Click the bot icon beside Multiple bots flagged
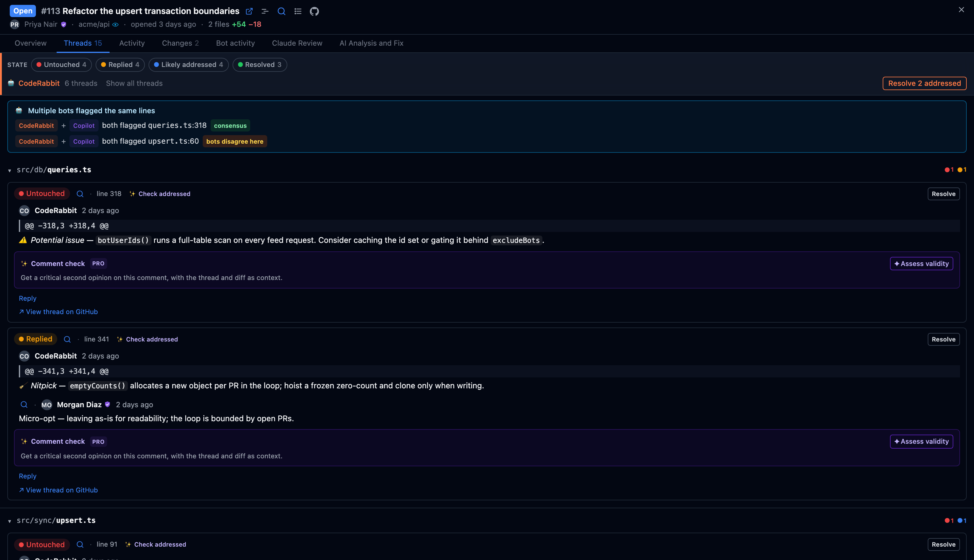The width and height of the screenshot is (974, 560). pyautogui.click(x=19, y=111)
